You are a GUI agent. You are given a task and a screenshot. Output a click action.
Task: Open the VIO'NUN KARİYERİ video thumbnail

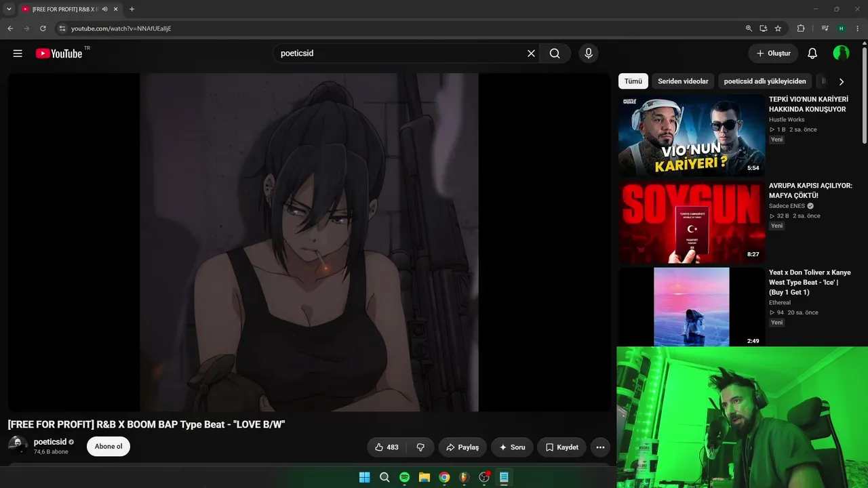coord(691,135)
